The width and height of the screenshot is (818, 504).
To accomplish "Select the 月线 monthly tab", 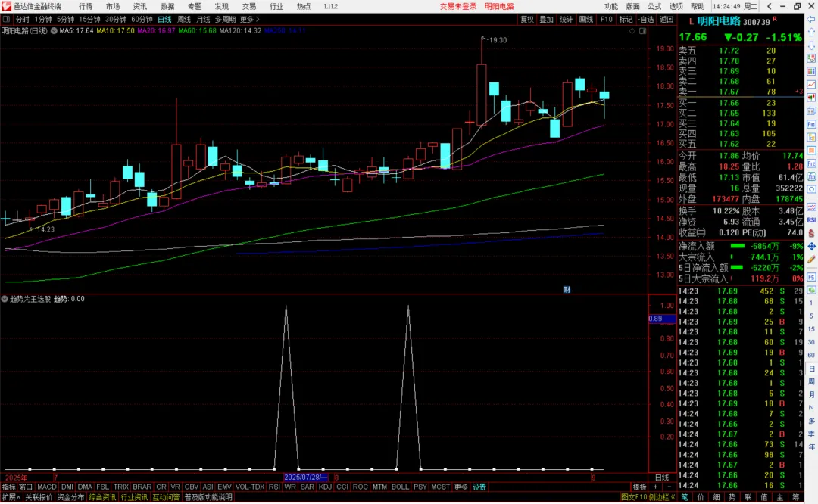I will [x=203, y=19].
